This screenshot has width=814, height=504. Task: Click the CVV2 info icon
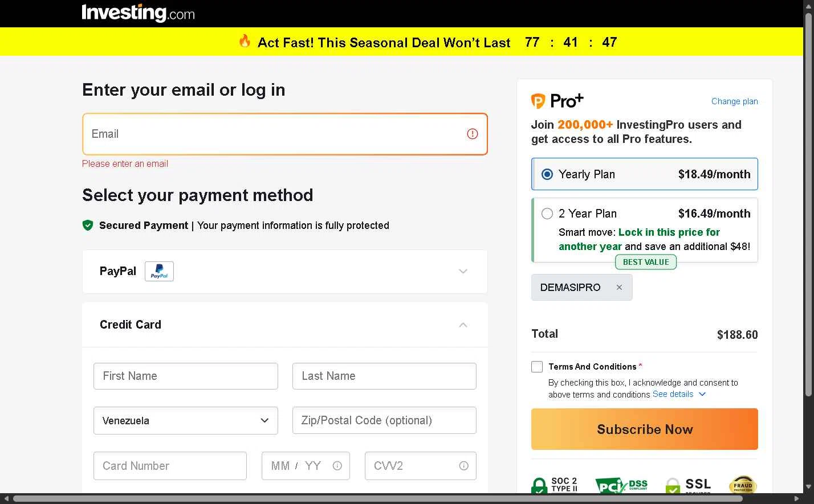click(464, 466)
